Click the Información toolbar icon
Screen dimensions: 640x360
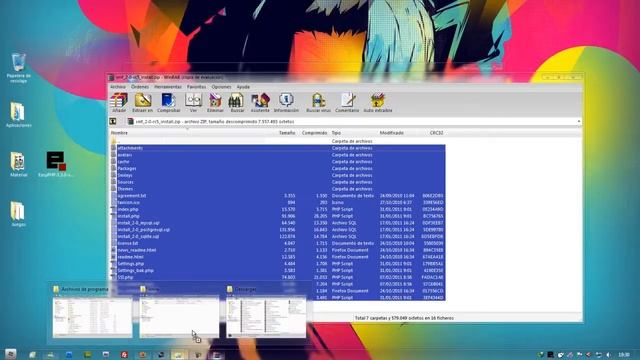pyautogui.click(x=286, y=102)
